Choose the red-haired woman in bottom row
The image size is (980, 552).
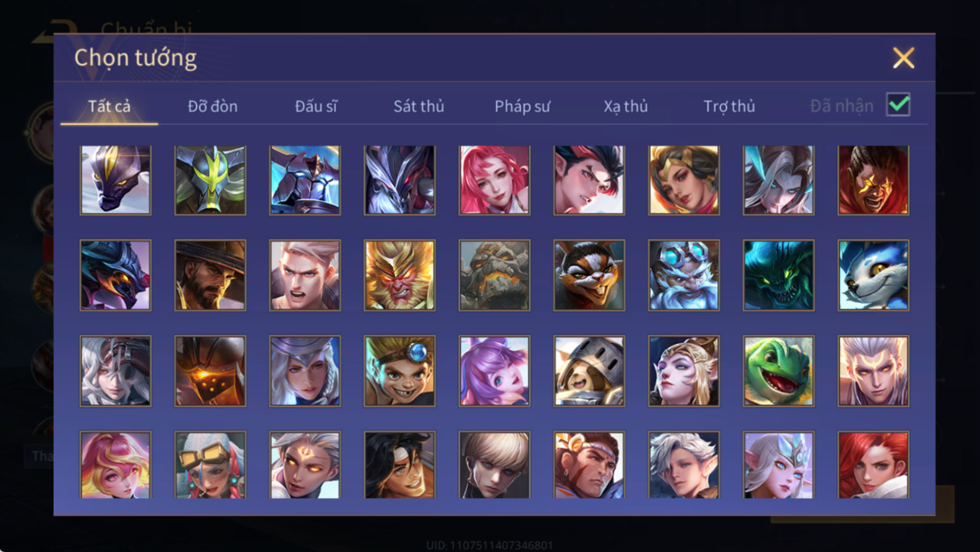point(873,465)
